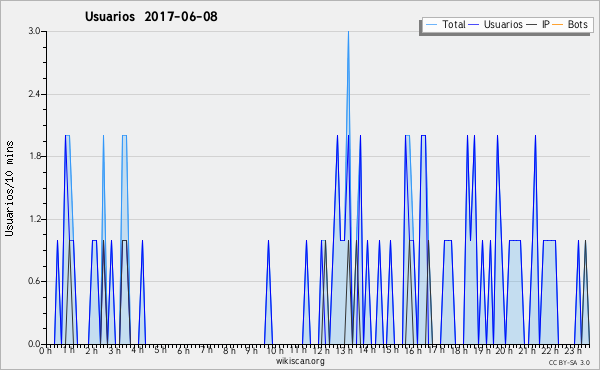This screenshot has width=600, height=370.
Task: Click the y-axis value '3.0'
Action: click(x=34, y=31)
